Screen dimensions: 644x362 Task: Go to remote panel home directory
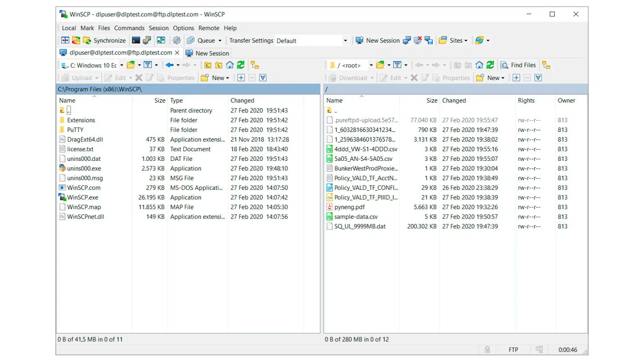tap(479, 65)
